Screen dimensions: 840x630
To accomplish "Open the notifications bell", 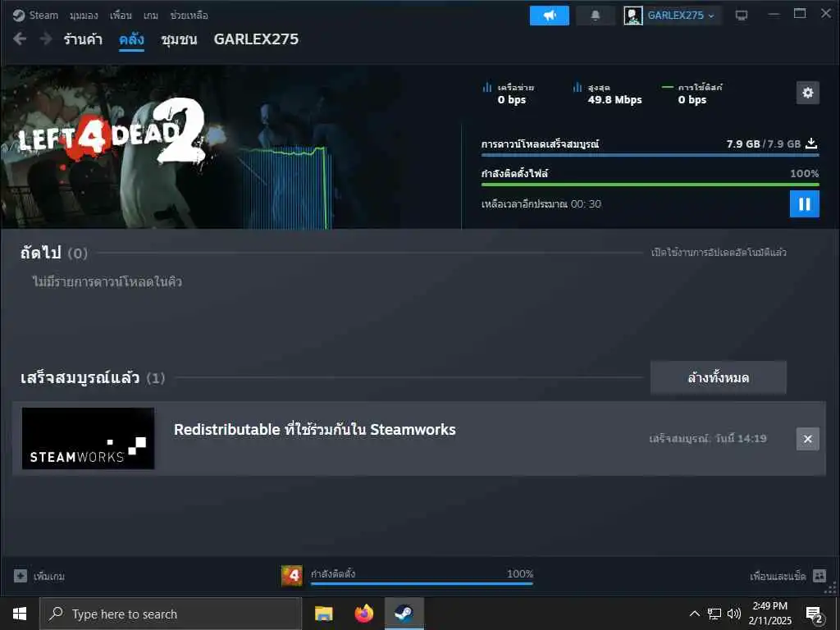I will (x=596, y=16).
